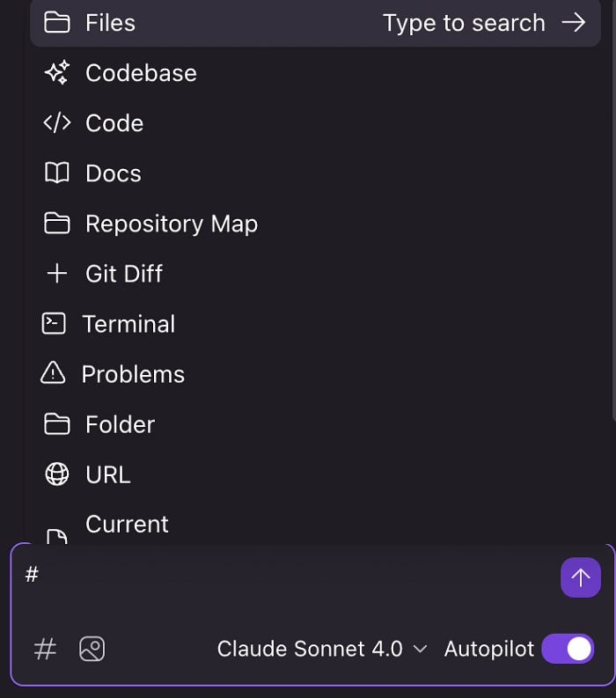Click the Codebase sparkle icon
Screen dimensions: 616x698
coord(57,72)
